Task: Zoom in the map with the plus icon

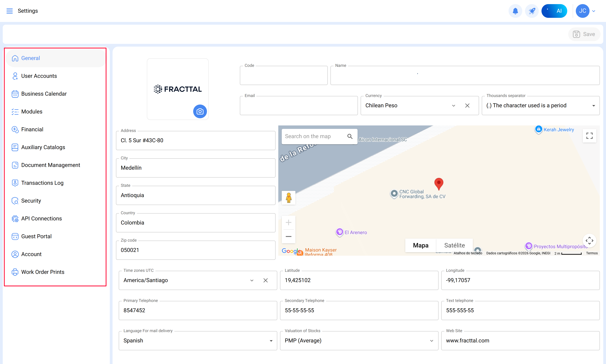Action: click(x=289, y=222)
